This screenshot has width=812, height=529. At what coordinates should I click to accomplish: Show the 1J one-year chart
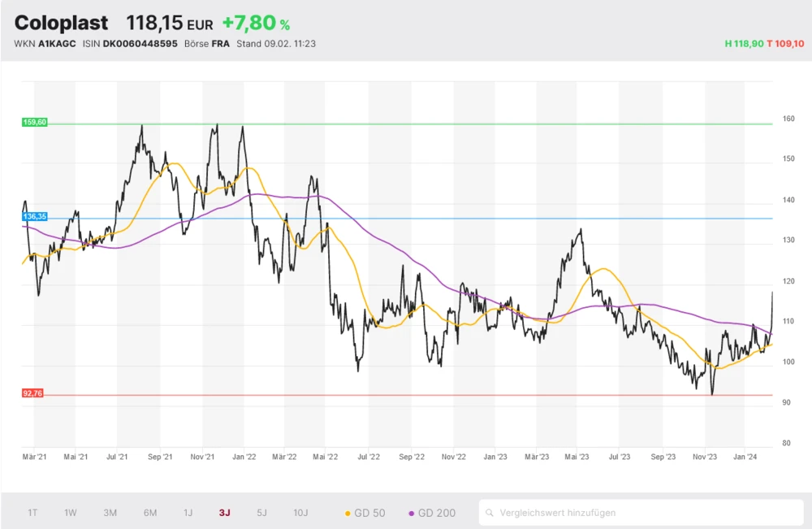tap(188, 513)
